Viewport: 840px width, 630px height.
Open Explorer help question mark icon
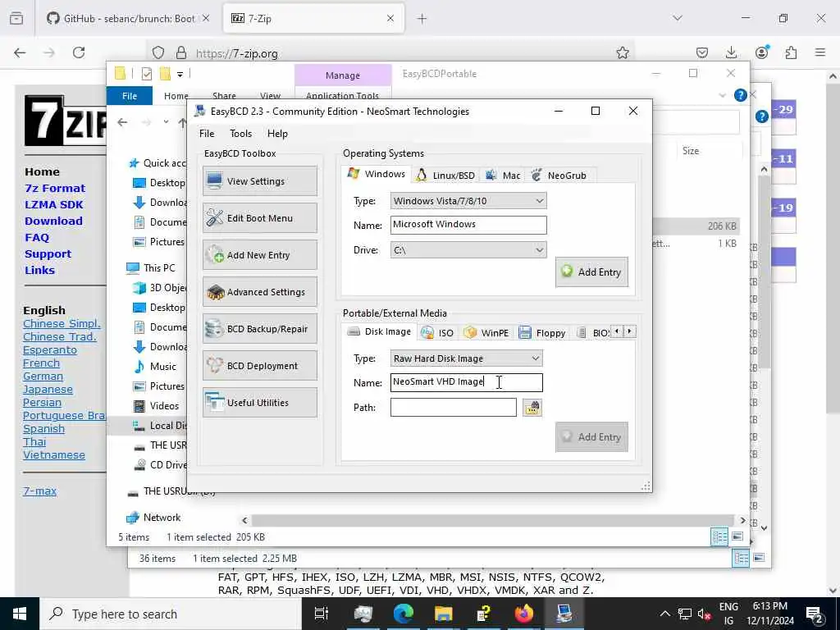pos(741,95)
